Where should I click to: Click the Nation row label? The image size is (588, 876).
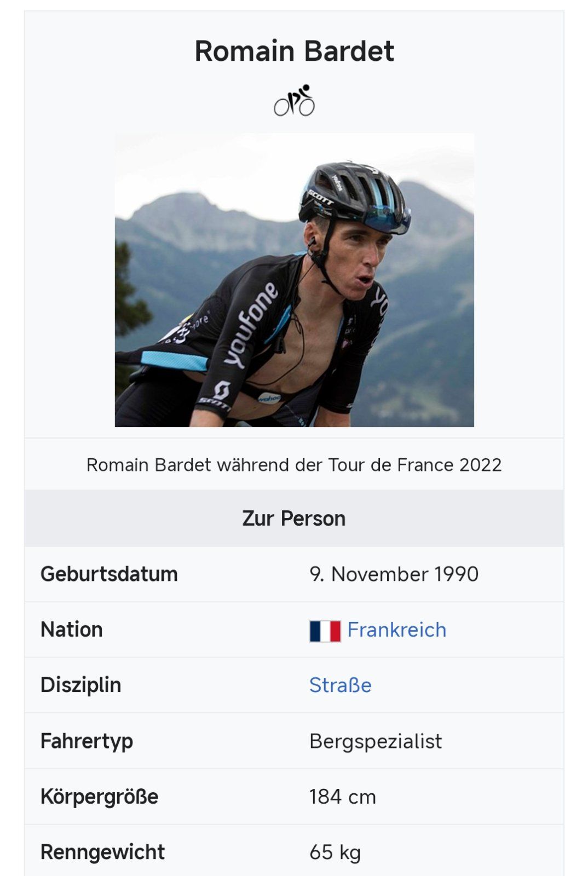72,630
